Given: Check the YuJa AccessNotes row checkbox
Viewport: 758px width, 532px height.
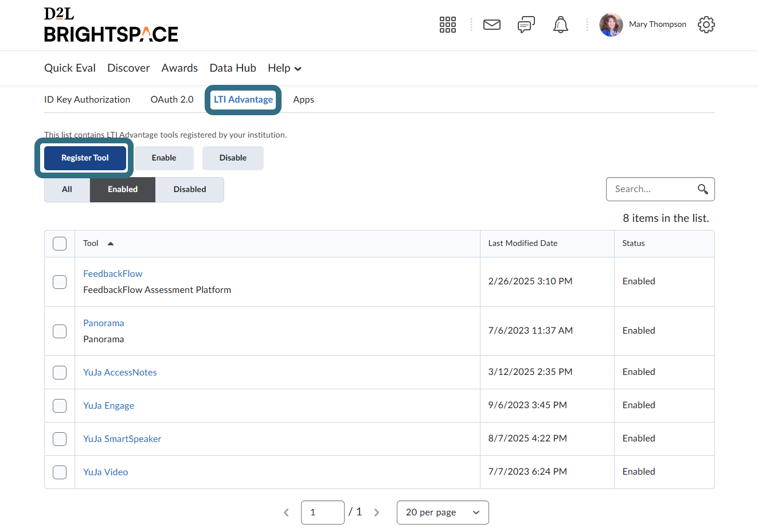Looking at the screenshot, I should coord(60,373).
